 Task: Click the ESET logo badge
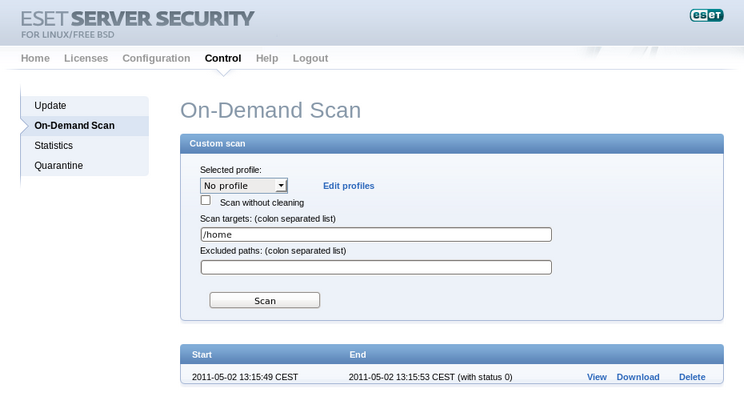(x=707, y=15)
